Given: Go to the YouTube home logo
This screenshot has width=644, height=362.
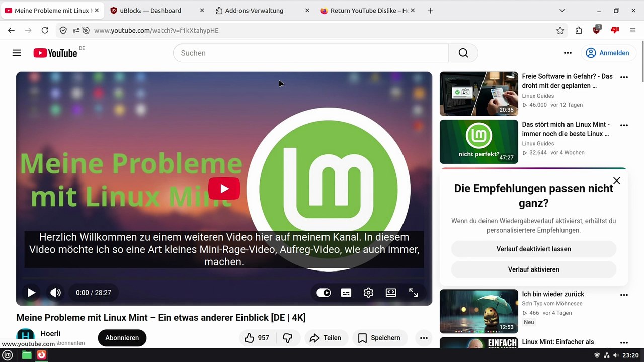Looking at the screenshot, I should pos(55,53).
